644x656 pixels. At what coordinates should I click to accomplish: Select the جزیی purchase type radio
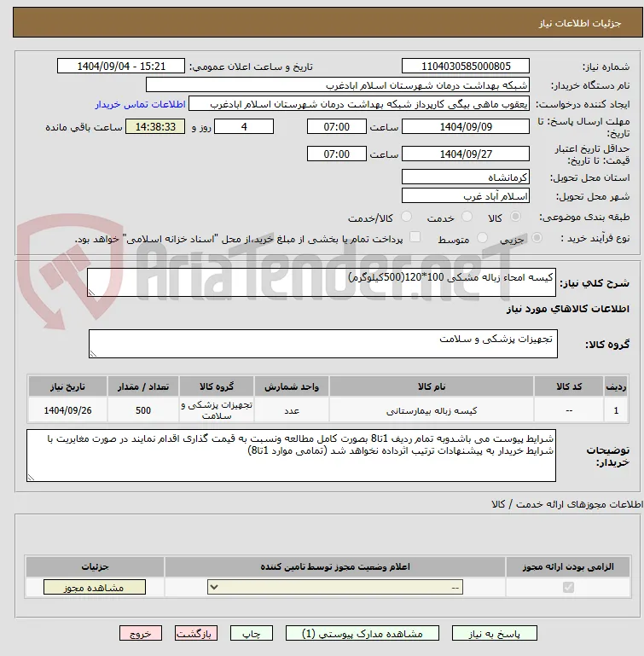537,238
